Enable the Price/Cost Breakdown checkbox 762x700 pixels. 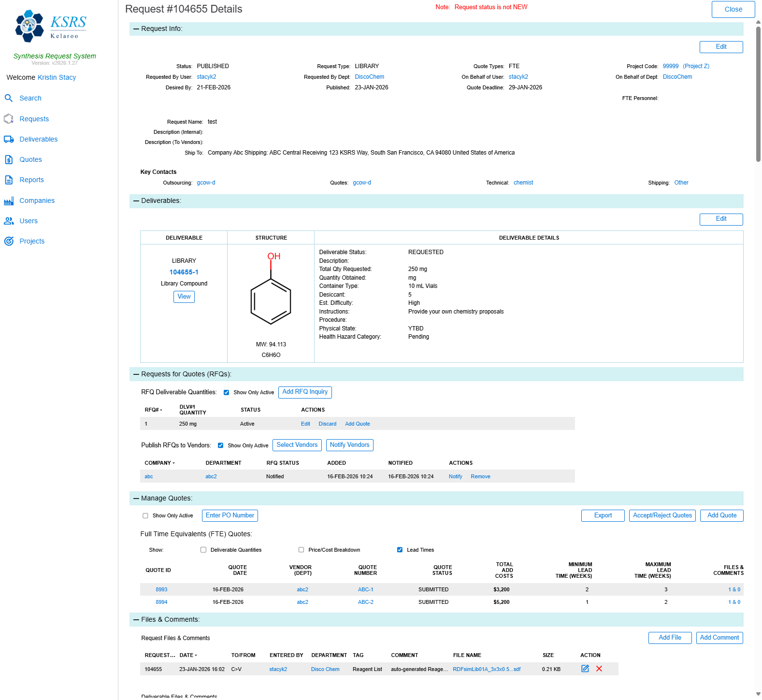coord(301,550)
